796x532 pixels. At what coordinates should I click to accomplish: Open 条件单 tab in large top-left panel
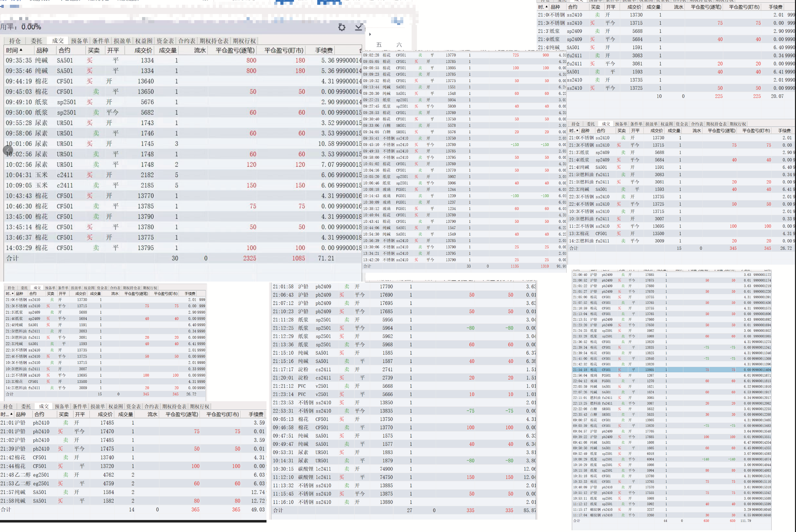(101, 41)
